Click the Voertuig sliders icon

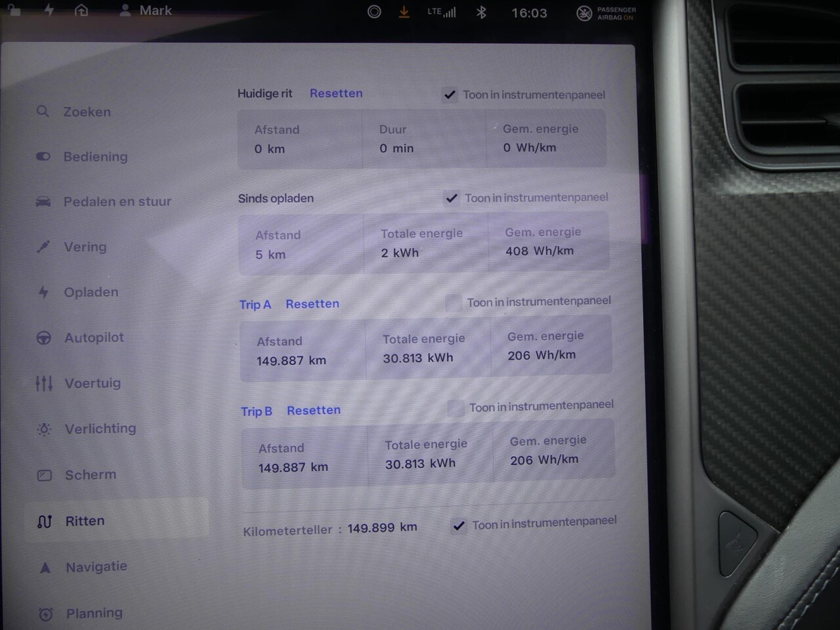pos(43,383)
